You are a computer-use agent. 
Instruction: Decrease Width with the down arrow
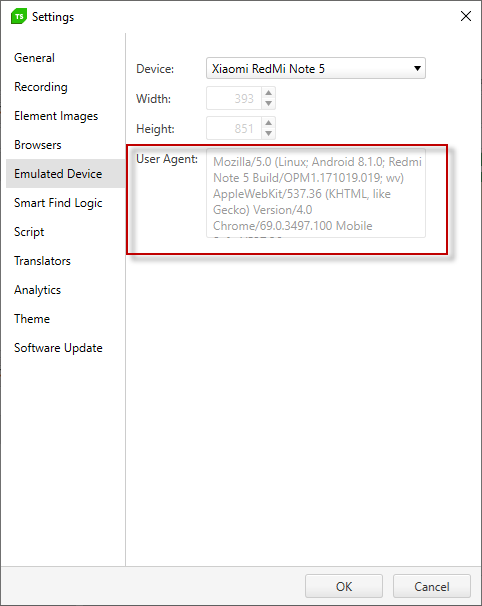(x=268, y=104)
